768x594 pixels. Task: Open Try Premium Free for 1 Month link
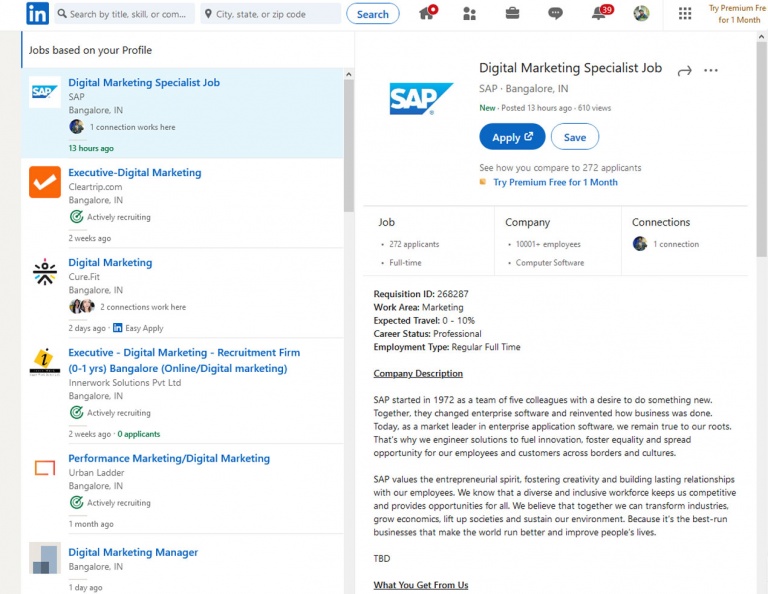click(555, 182)
